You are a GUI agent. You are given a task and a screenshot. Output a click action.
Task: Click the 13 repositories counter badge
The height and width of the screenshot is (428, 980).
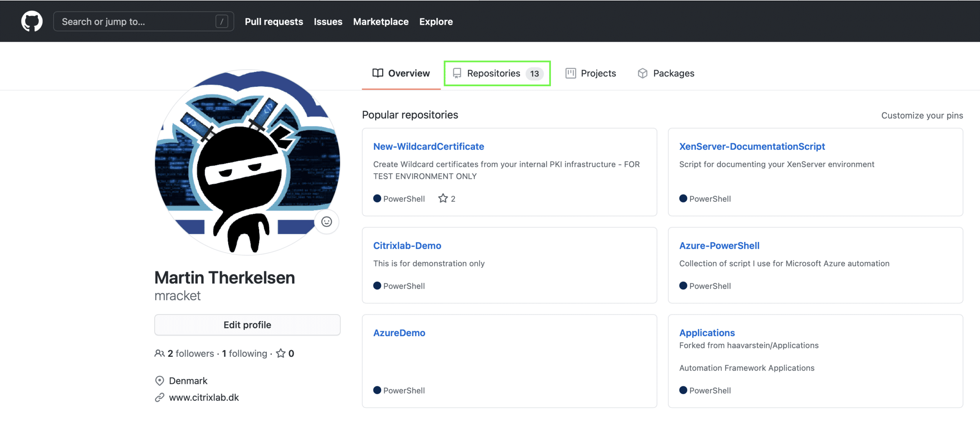(534, 74)
